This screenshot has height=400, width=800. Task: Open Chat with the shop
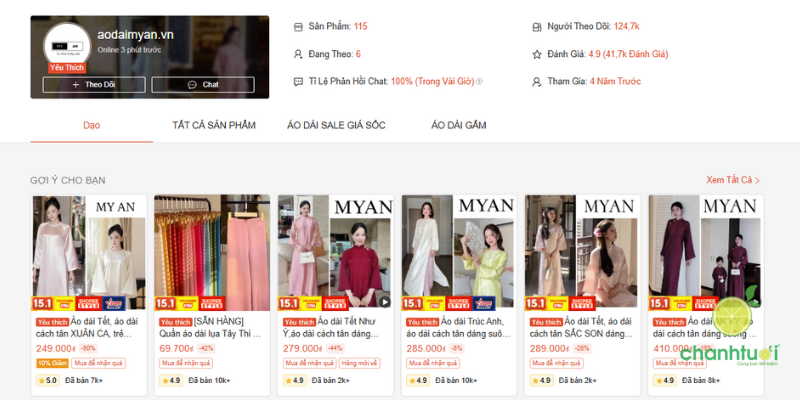point(203,85)
